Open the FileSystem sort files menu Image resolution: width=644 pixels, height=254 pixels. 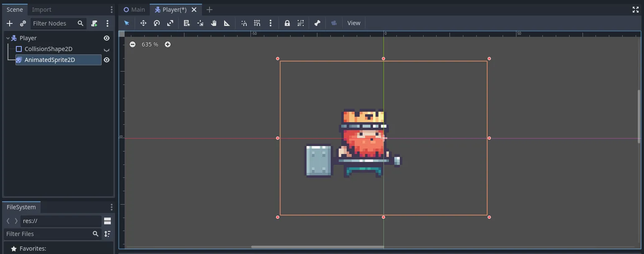[107, 234]
